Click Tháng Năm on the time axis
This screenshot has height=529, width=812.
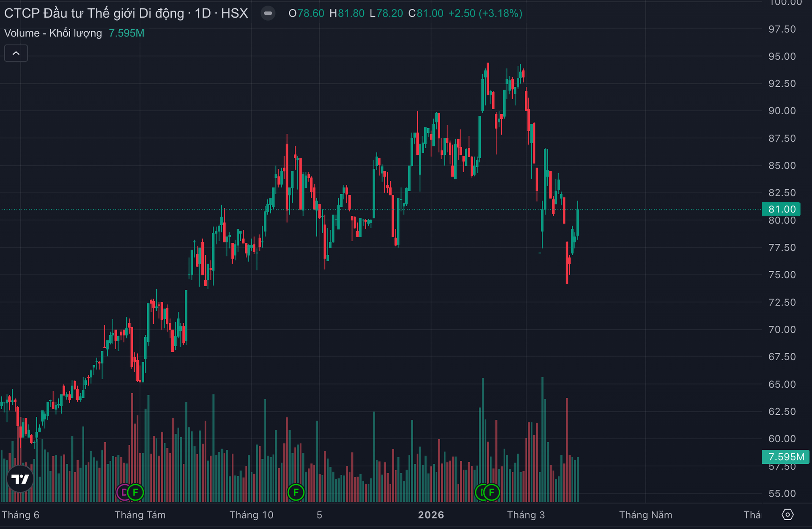pos(645,515)
